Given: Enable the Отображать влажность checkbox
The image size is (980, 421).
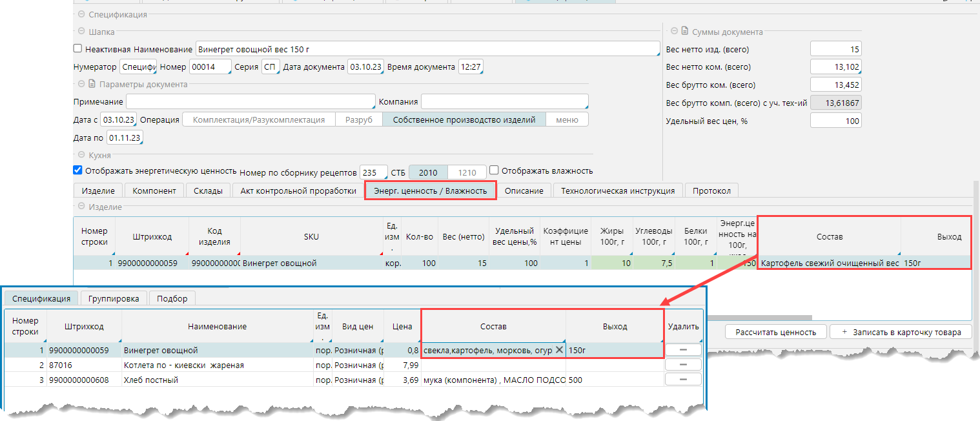Looking at the screenshot, I should [494, 170].
